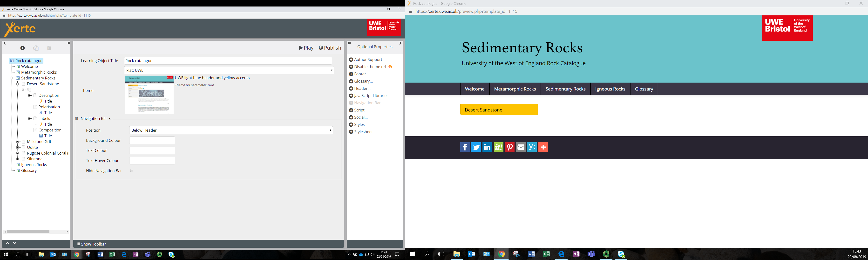Screen dimensions: 868x260
Task: Add the Footer... optional property
Action: click(359, 74)
